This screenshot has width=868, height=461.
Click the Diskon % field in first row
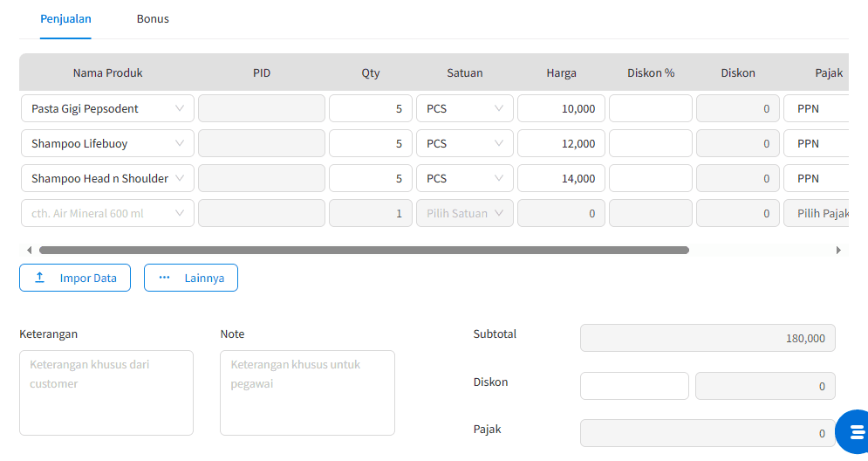651,108
